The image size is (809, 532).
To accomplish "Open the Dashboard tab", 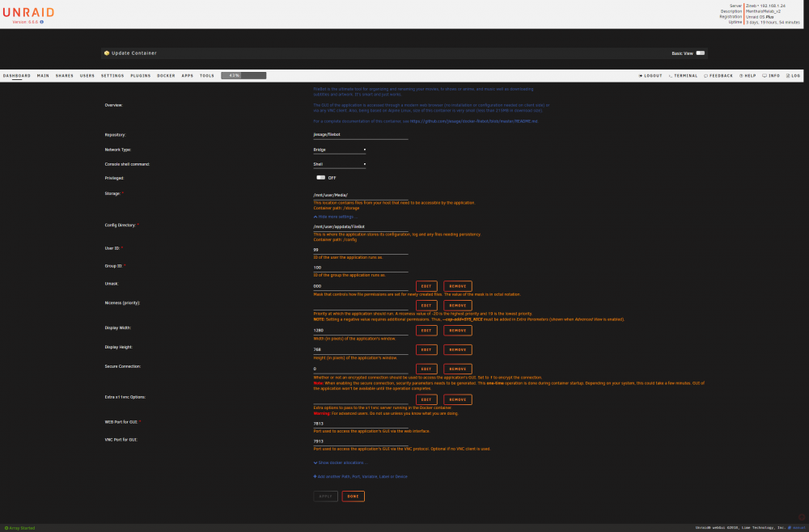I will pos(16,76).
